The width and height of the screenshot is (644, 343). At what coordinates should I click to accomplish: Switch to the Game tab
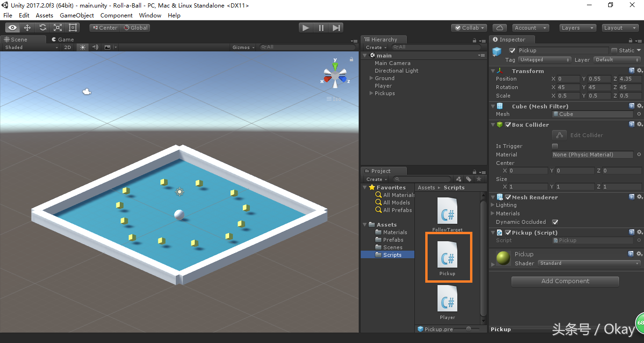pyautogui.click(x=63, y=40)
